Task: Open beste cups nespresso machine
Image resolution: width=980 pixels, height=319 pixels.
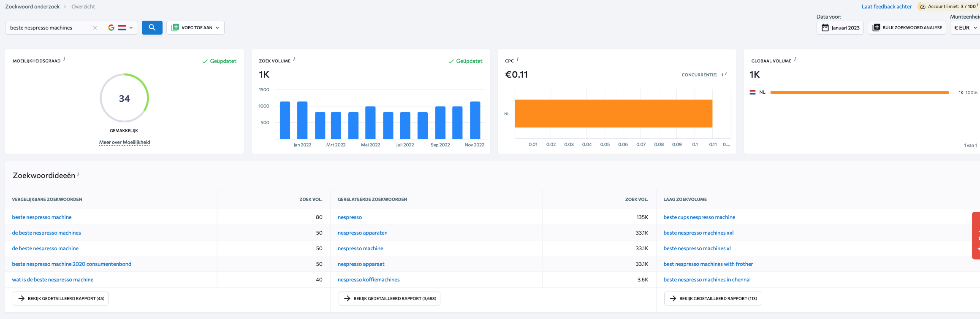Action: click(699, 217)
